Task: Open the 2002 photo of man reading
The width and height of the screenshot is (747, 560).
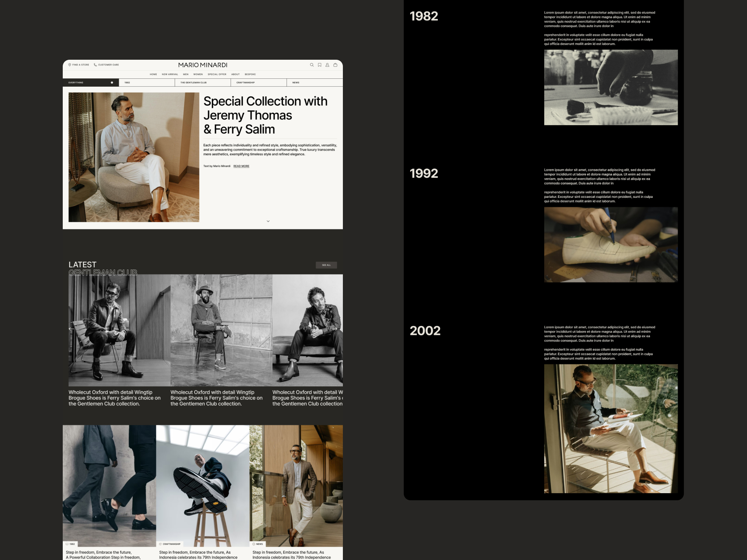Action: coord(611,429)
